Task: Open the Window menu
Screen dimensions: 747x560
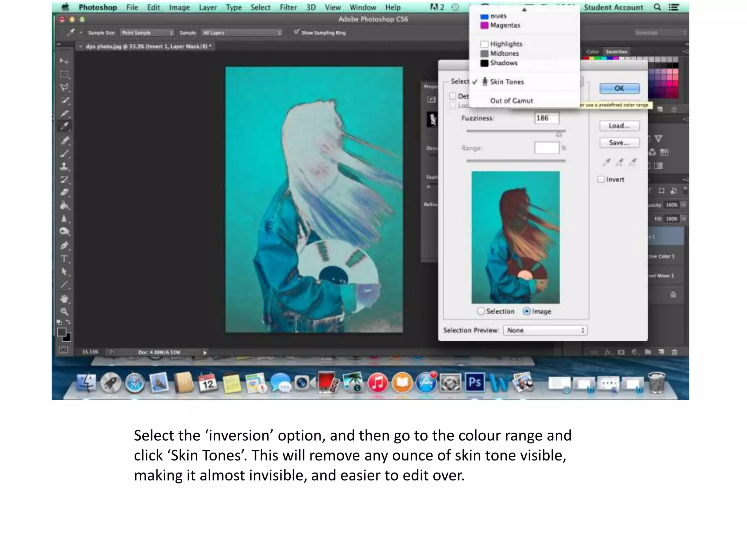Action: [363, 7]
